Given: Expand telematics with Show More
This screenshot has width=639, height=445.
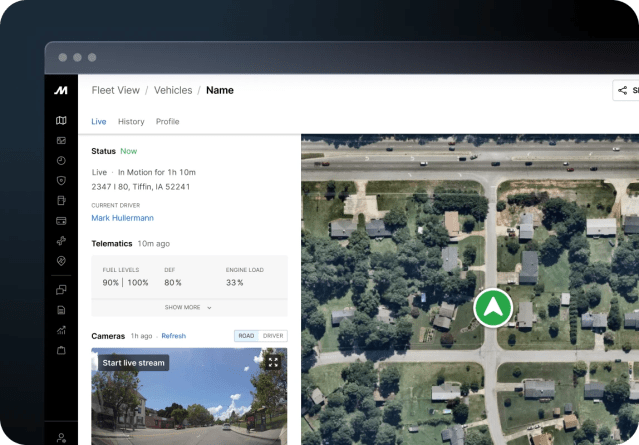Looking at the screenshot, I should pyautogui.click(x=188, y=307).
